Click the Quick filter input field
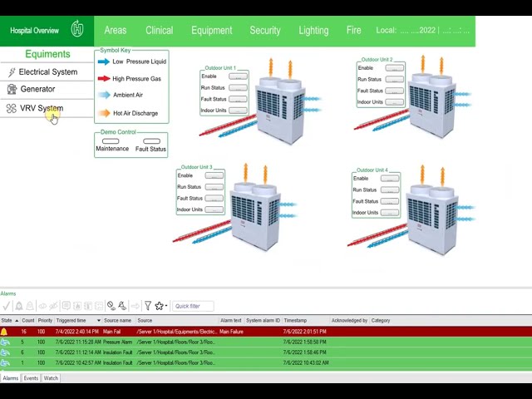The image size is (532, 399). coord(193,306)
